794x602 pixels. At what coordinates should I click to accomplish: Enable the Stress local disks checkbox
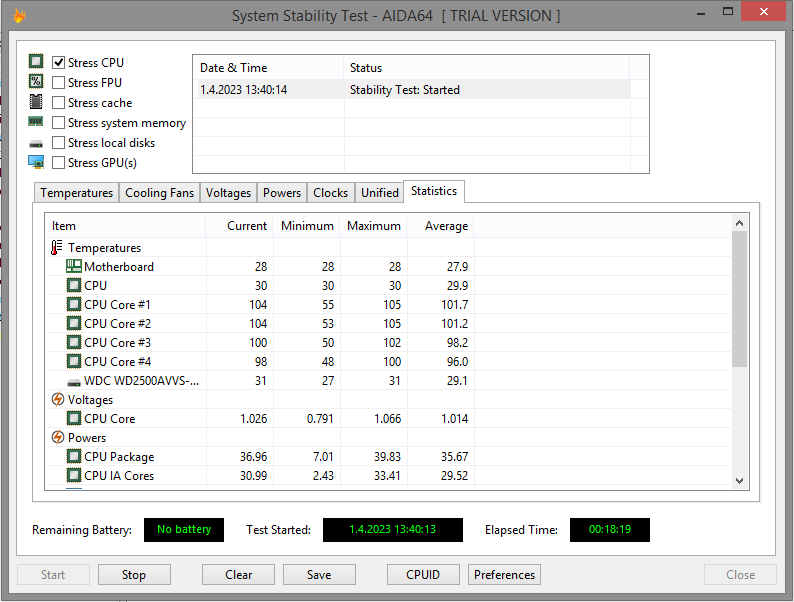[59, 143]
